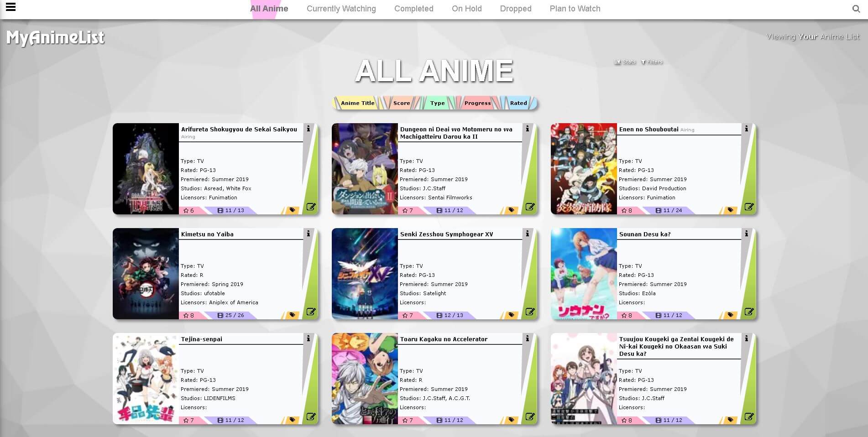Click tag icon on Arifureta Shokugyou card
This screenshot has width=868, height=437.
tap(292, 210)
